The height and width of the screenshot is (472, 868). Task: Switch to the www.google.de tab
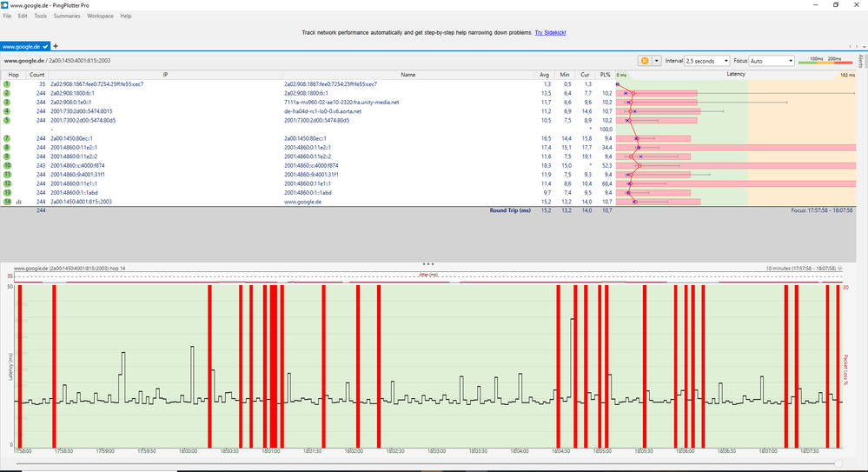[25, 47]
